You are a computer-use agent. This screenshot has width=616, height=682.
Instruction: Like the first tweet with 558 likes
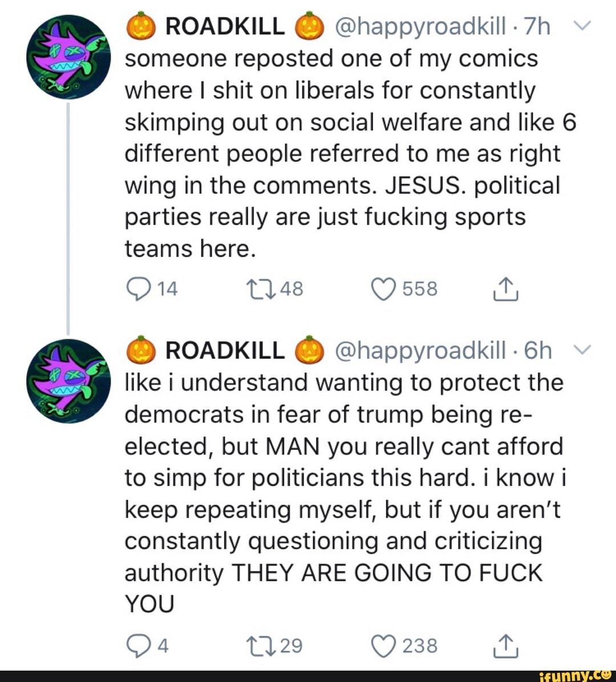[x=384, y=289]
